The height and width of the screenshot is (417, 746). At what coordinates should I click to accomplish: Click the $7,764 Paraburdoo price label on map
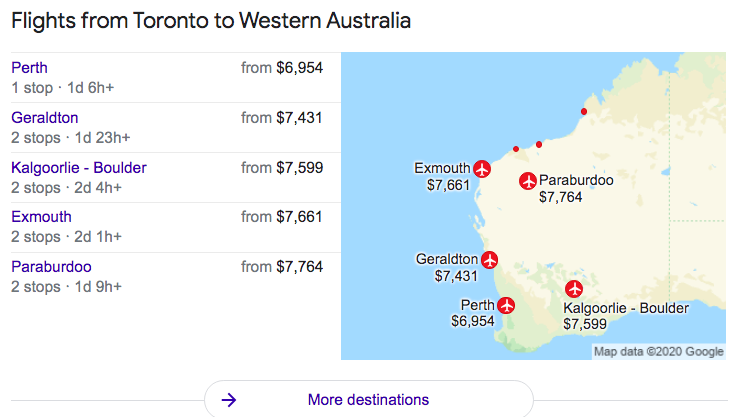coord(560,197)
